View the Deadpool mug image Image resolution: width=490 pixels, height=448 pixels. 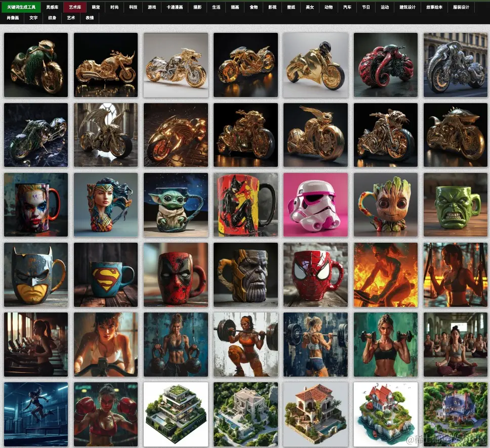176,275
